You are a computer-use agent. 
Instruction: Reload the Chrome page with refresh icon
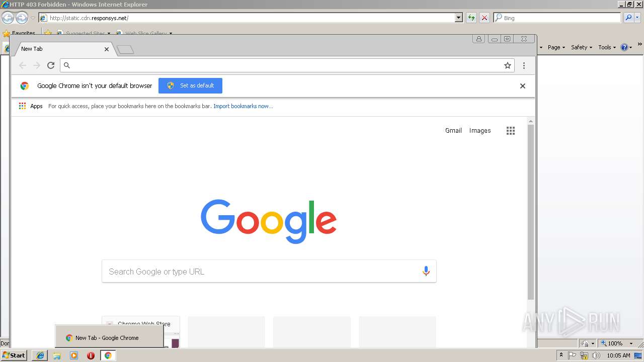(51, 65)
